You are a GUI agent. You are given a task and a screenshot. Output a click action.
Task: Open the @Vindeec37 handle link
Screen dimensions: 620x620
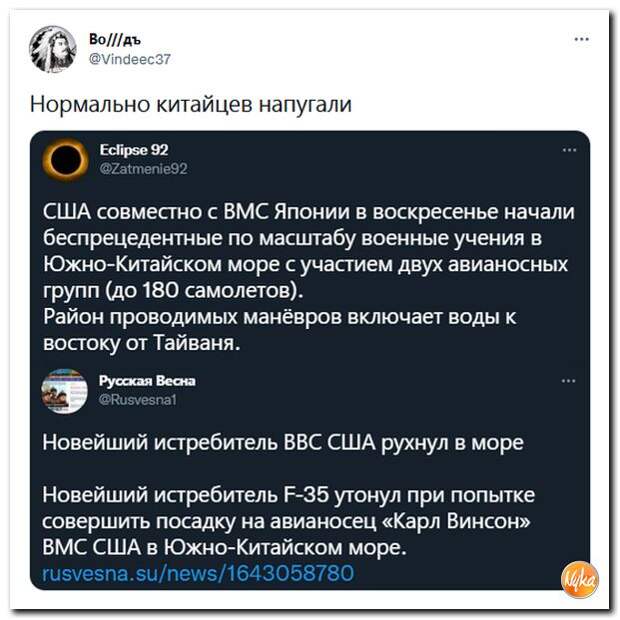point(131,58)
